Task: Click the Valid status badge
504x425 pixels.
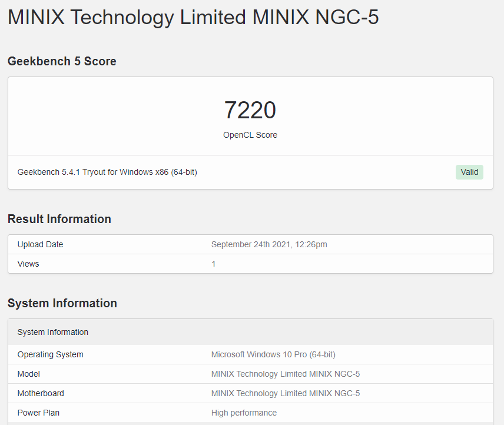Action: pyautogui.click(x=469, y=172)
